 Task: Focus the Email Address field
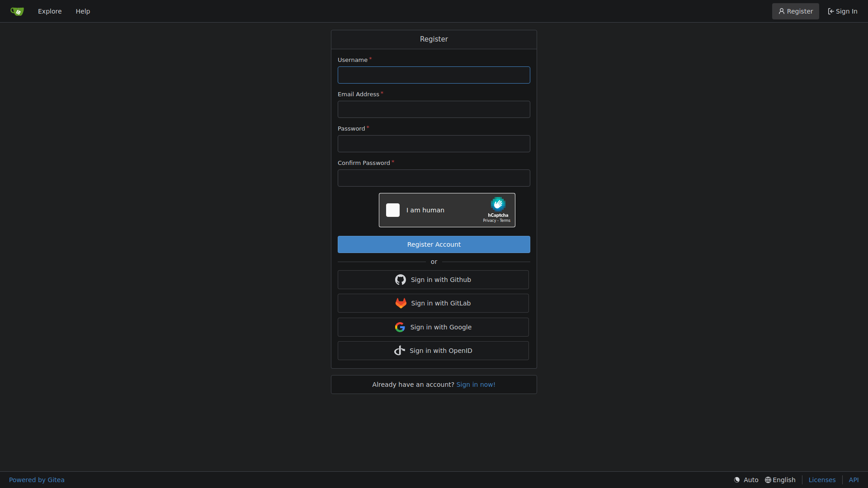click(x=434, y=109)
